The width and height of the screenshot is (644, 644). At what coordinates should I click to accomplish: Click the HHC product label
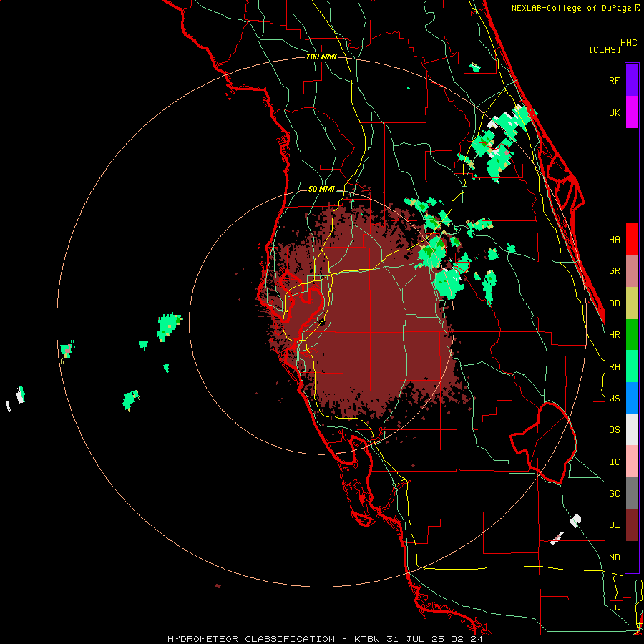629,43
